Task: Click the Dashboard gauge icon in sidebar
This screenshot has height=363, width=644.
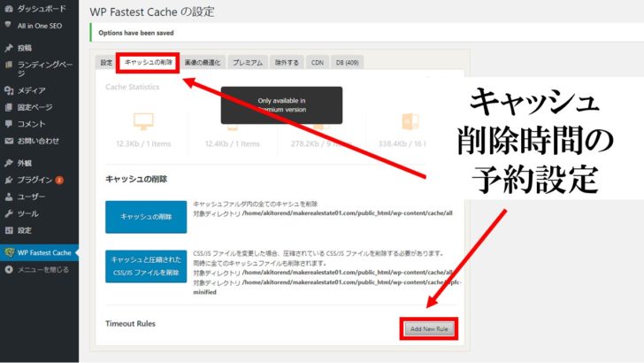Action: 9,8
